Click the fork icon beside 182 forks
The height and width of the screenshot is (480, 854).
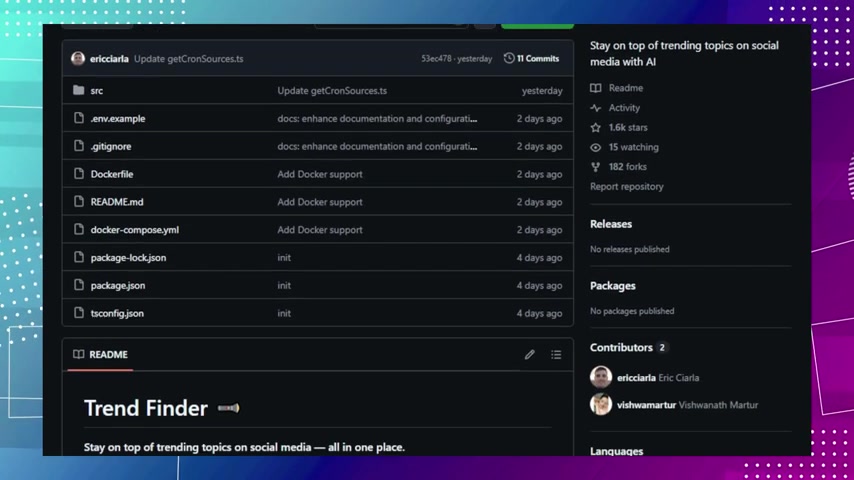596,167
